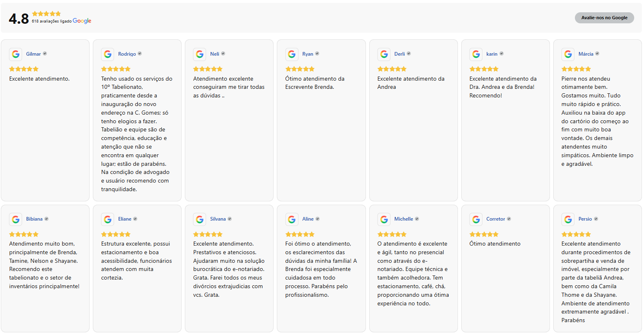
Task: Click the verified badge next to Neli
Action: pyautogui.click(x=223, y=54)
